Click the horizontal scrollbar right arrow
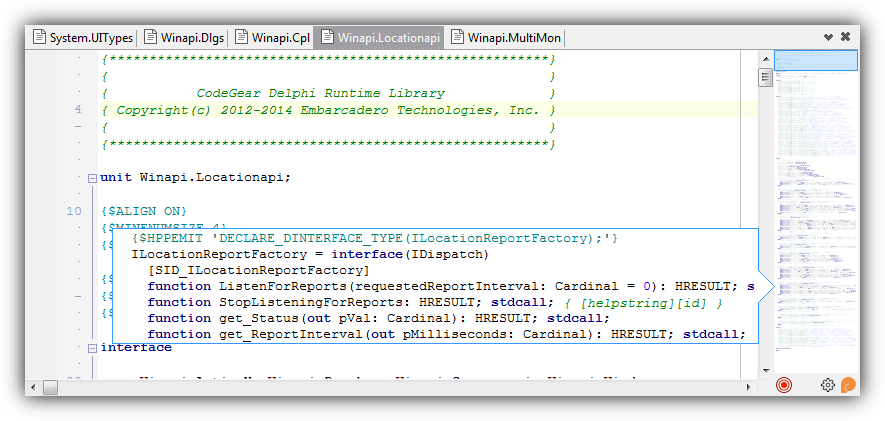885x421 pixels. pos(750,387)
